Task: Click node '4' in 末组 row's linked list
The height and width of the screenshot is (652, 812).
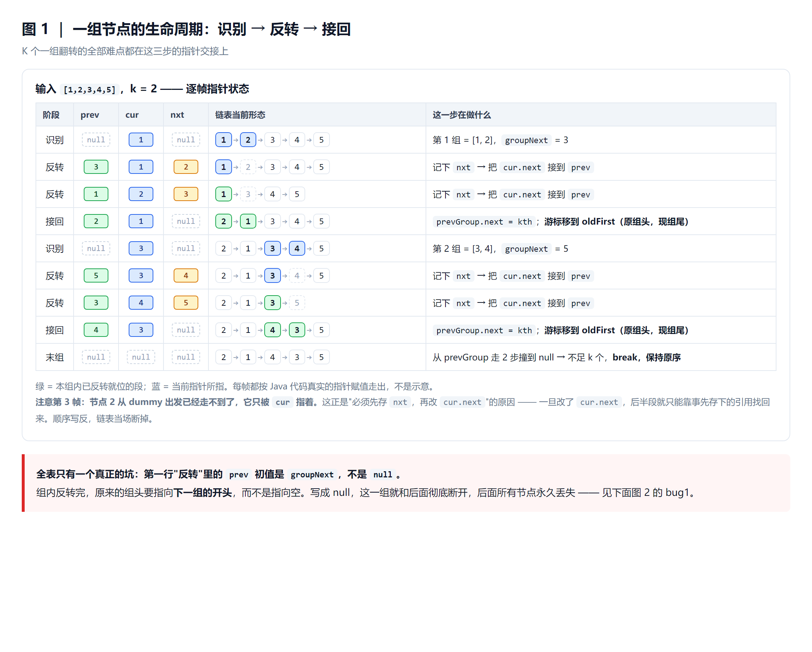Action: (272, 357)
